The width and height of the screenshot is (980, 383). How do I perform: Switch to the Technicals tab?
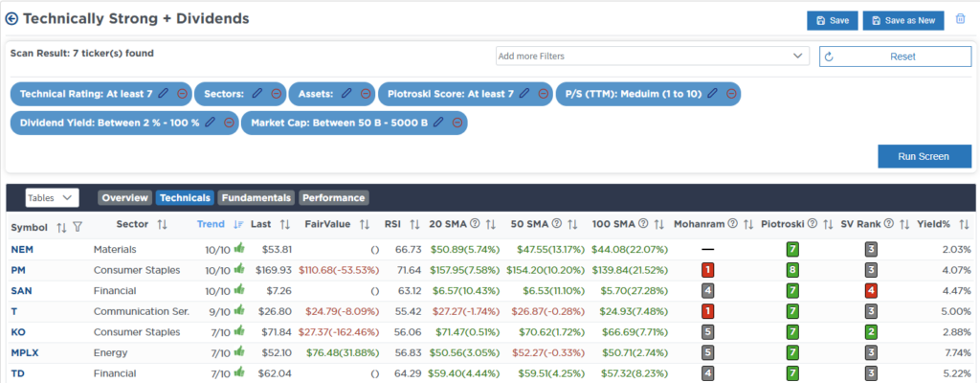click(x=185, y=198)
